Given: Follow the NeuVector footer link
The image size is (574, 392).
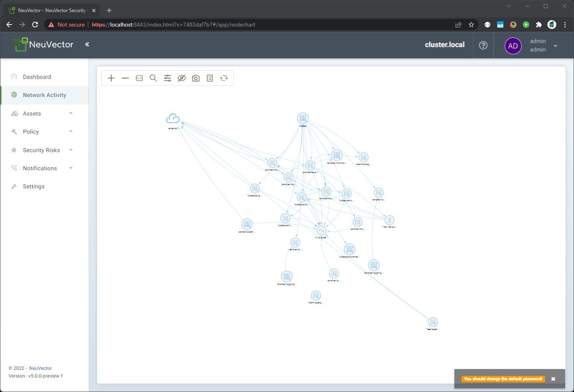Looking at the screenshot, I should click(x=40, y=368).
